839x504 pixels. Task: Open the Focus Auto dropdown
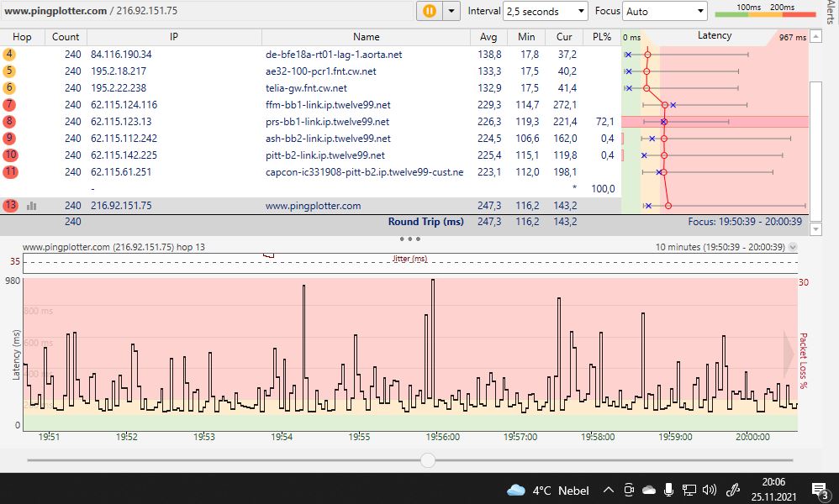pos(665,11)
